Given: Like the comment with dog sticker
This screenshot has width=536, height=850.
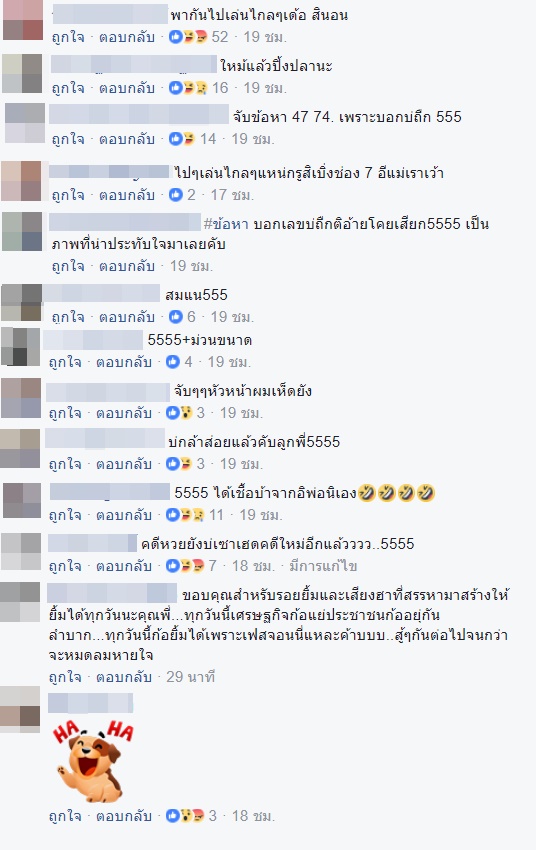Looking at the screenshot, I should 65,815.
